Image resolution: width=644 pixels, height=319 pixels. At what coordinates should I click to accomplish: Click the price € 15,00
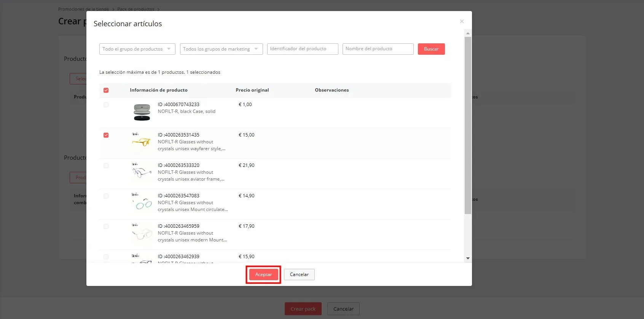[x=247, y=135]
